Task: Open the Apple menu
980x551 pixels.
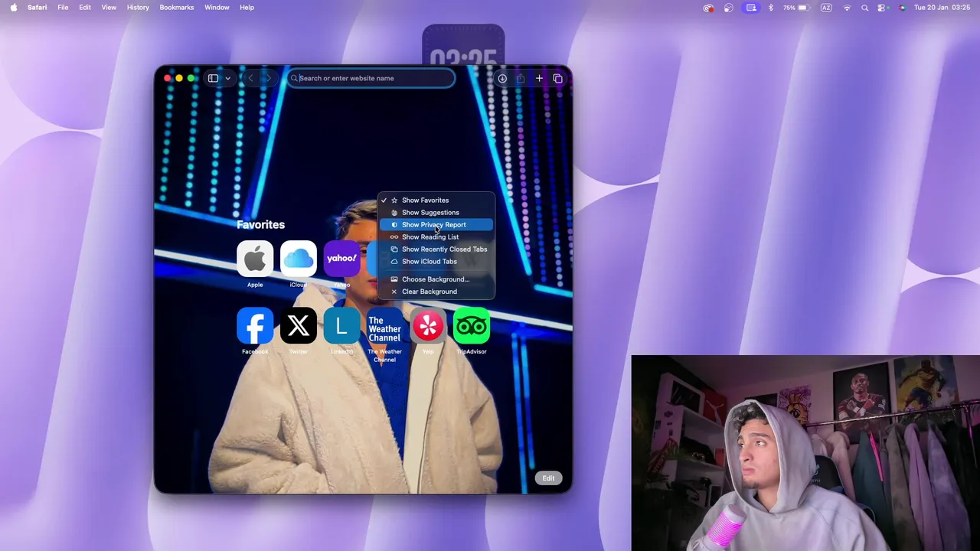Action: tap(14, 8)
